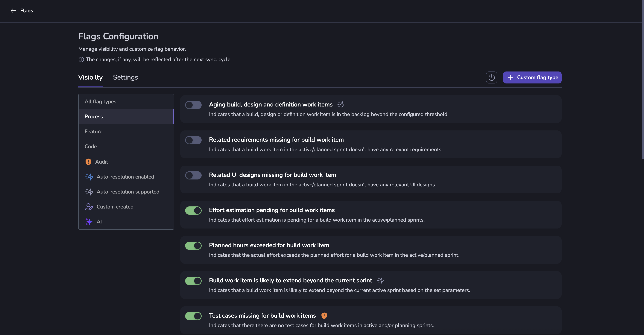Open the Settings tab
This screenshot has width=644, height=335.
click(125, 77)
